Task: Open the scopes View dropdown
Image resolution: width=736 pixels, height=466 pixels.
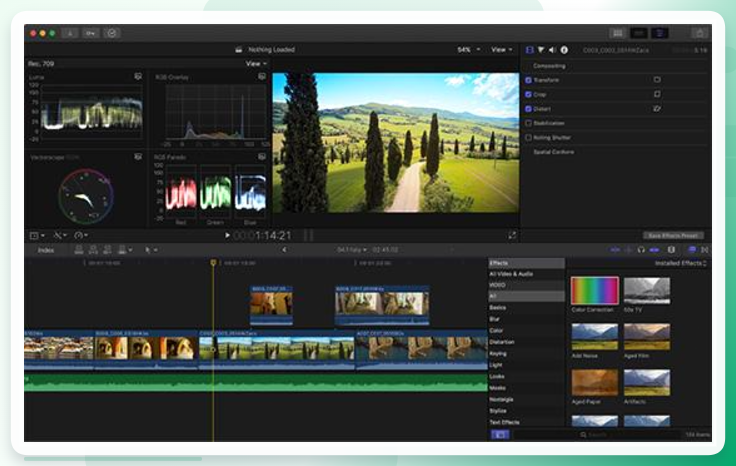Action: pyautogui.click(x=256, y=63)
